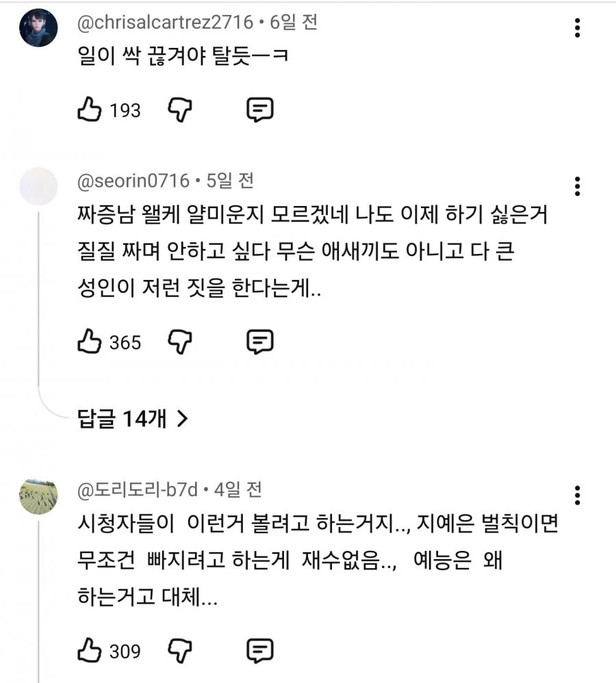616x683 pixels.
Task: Dislike the chrisalcartrez2716 comment
Action: click(x=180, y=109)
